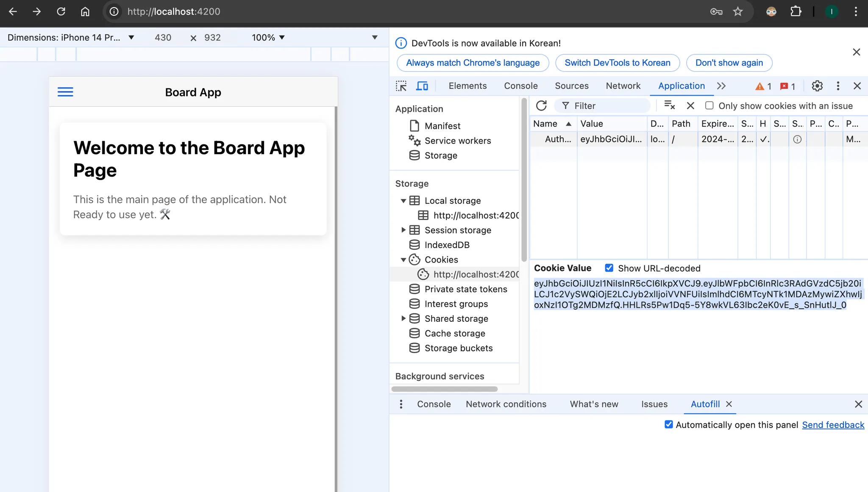Enable only show cookies with an issue
This screenshot has width=868, height=492.
(709, 105)
